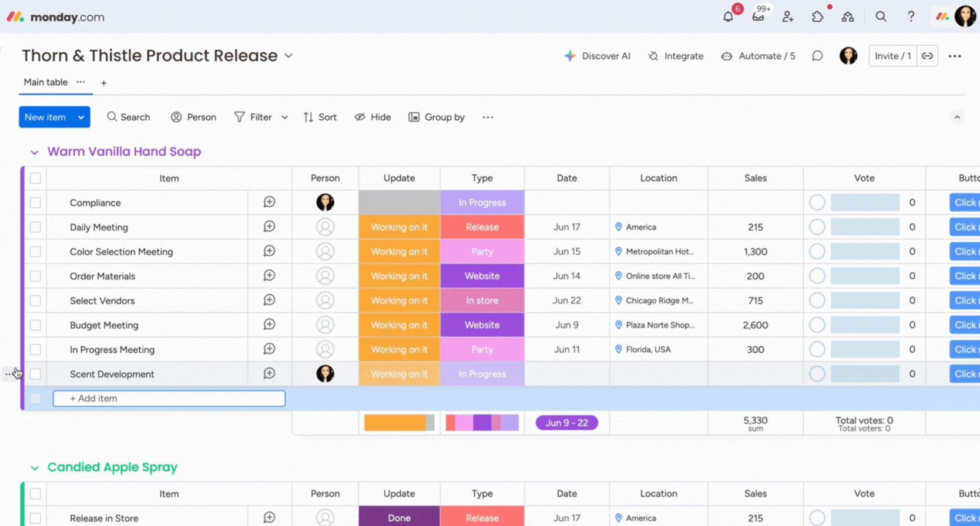Select all items in Warm Vanilla group

(35, 178)
